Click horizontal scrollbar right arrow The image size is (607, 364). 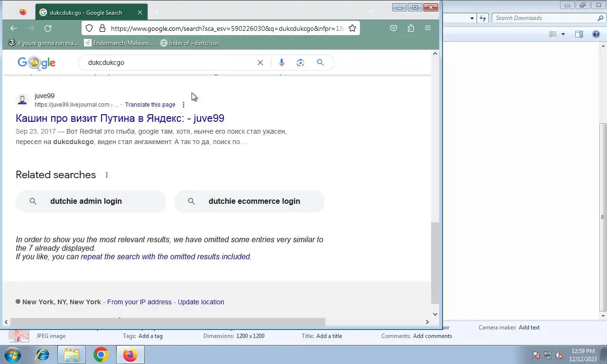click(x=427, y=322)
